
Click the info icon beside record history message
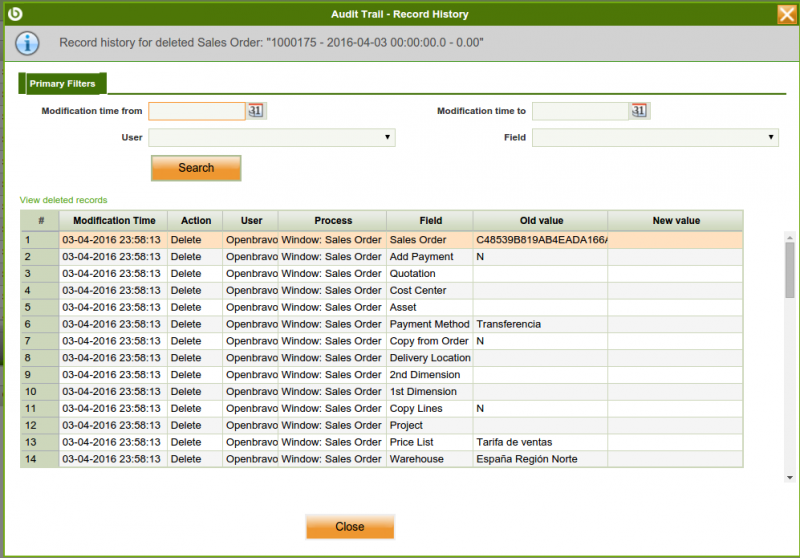pyautogui.click(x=28, y=44)
